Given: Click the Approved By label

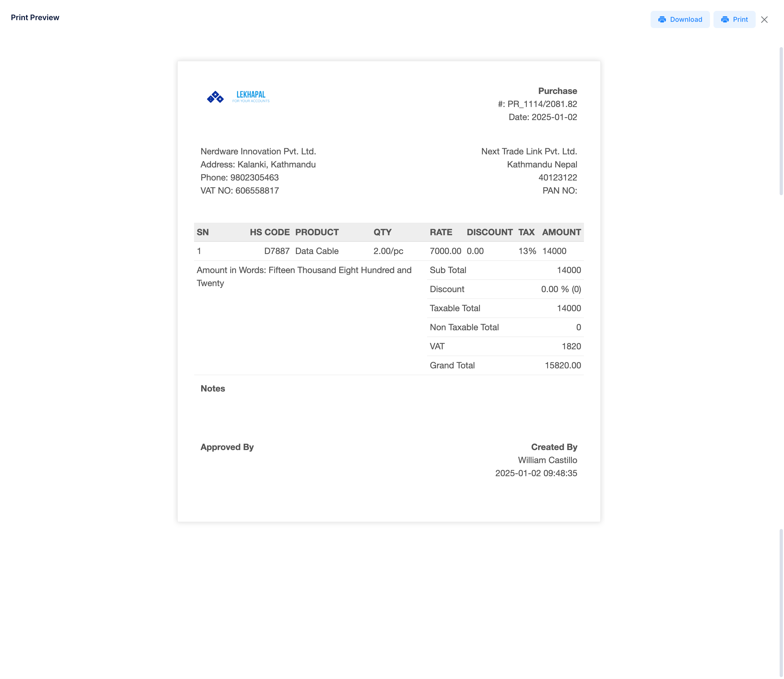Looking at the screenshot, I should point(227,447).
